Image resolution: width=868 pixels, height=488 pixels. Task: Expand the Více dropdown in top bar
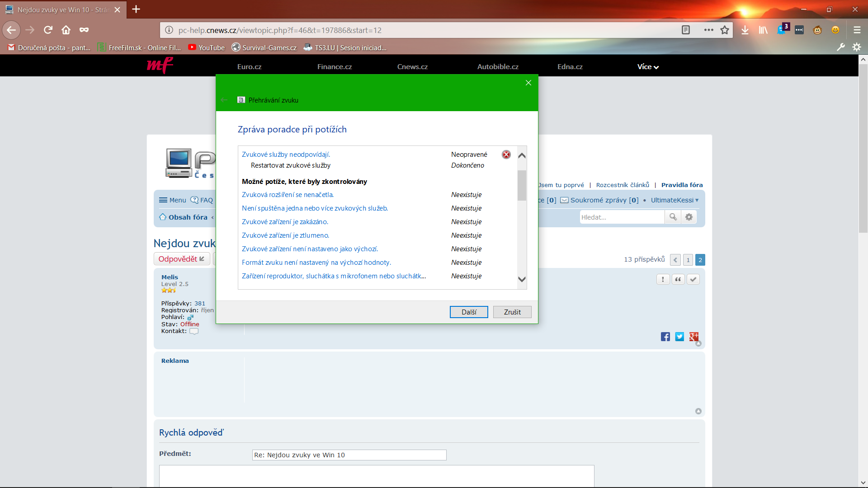click(x=648, y=67)
